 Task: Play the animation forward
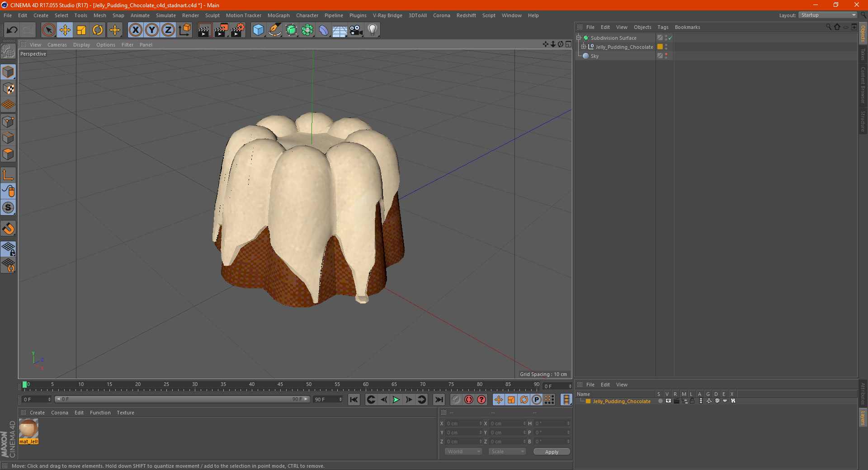tap(396, 399)
